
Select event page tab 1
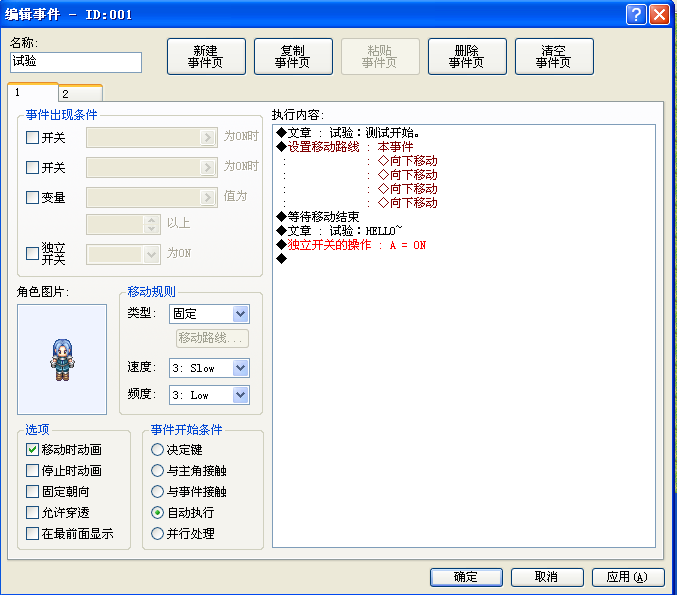click(x=33, y=92)
